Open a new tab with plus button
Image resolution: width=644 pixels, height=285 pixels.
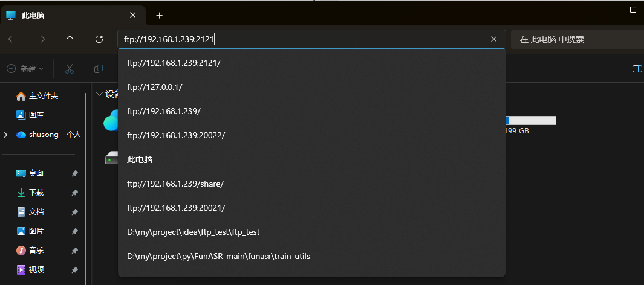coord(159,15)
